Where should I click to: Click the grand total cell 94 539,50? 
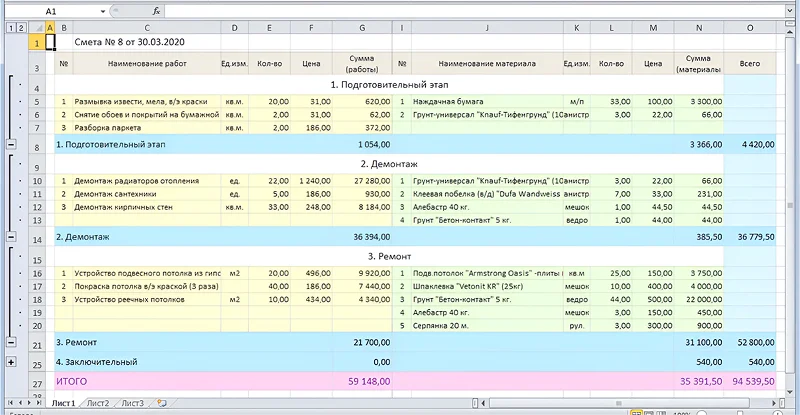click(750, 380)
